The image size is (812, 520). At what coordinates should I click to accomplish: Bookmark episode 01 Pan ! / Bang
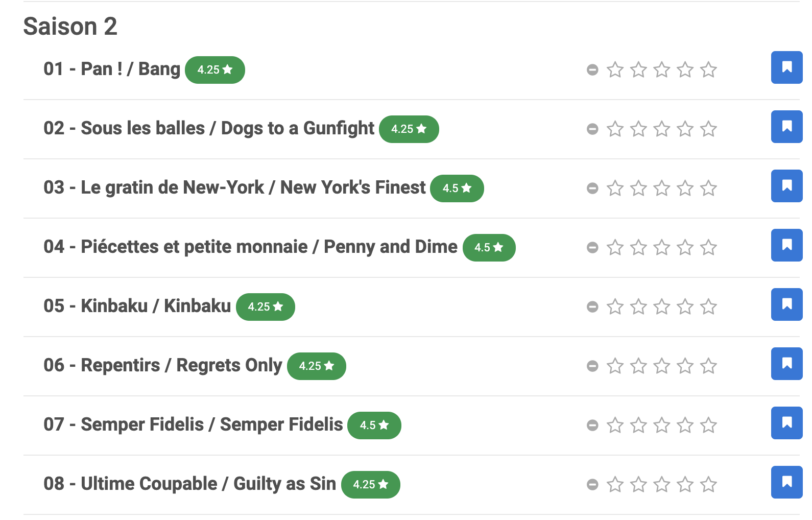(786, 67)
